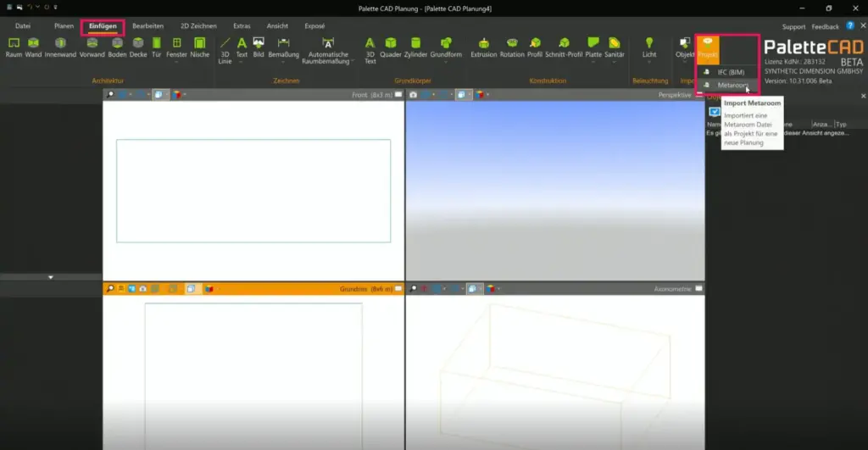Select the Decke tool
Screen dimensions: 868x450
[138, 47]
